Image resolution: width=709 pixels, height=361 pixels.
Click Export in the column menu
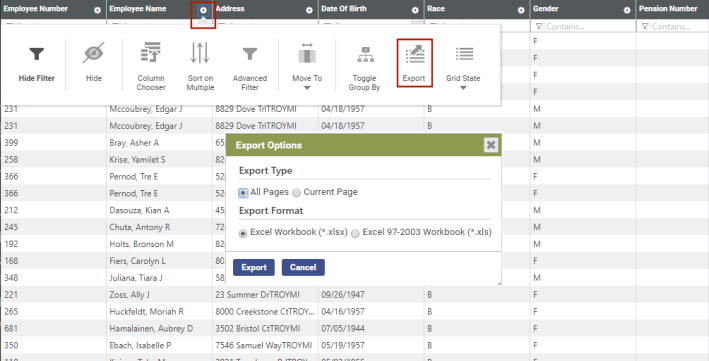click(414, 62)
